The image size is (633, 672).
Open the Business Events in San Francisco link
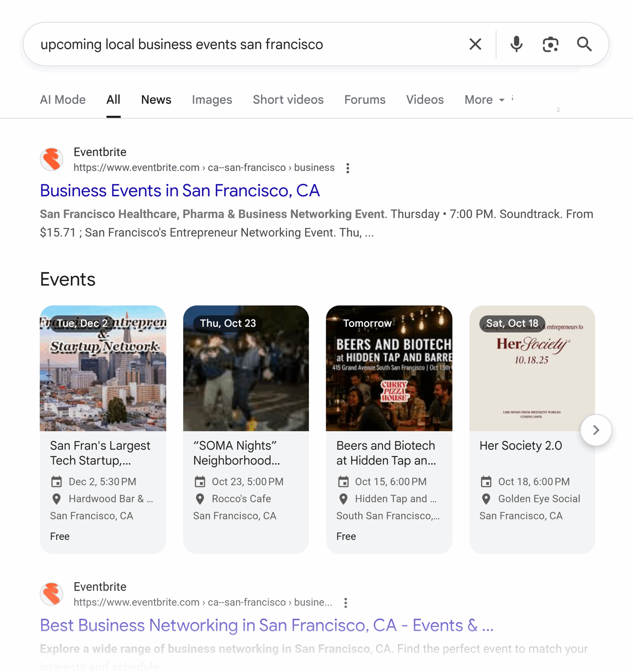tap(179, 190)
